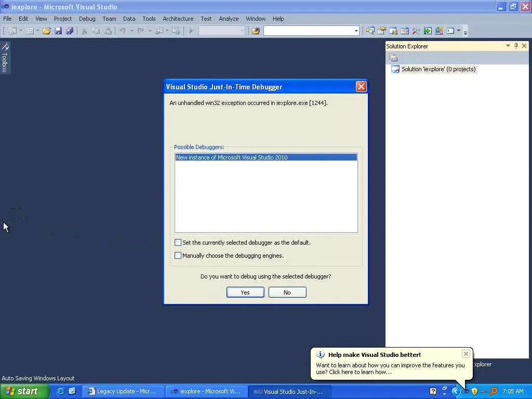Open the Properties Window toolbar icon

(x=382, y=31)
